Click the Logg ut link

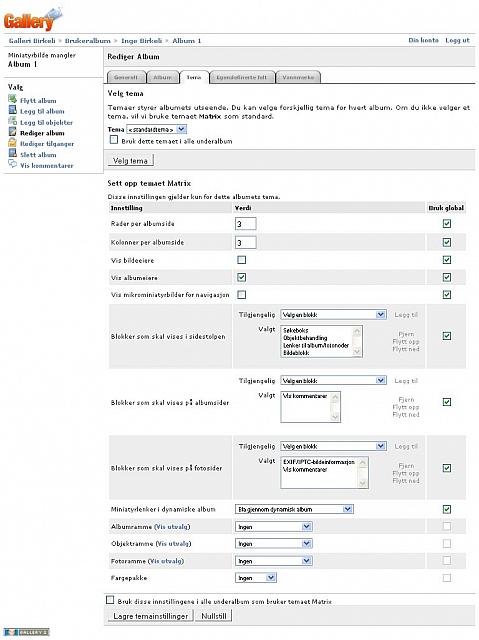click(x=457, y=40)
